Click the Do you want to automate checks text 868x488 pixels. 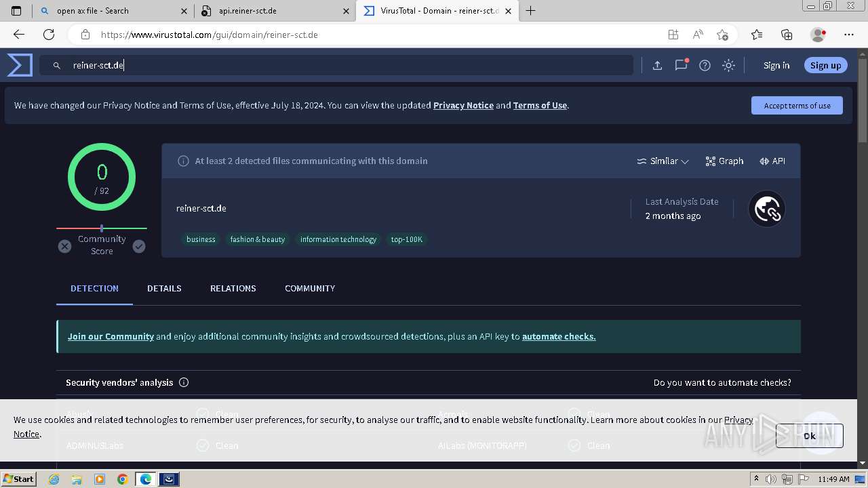(x=722, y=383)
